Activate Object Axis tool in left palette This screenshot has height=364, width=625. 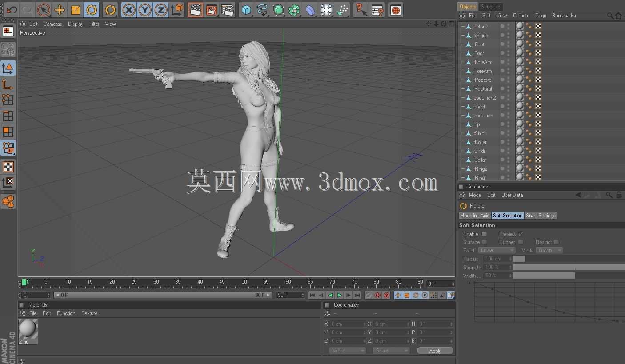[x=8, y=84]
